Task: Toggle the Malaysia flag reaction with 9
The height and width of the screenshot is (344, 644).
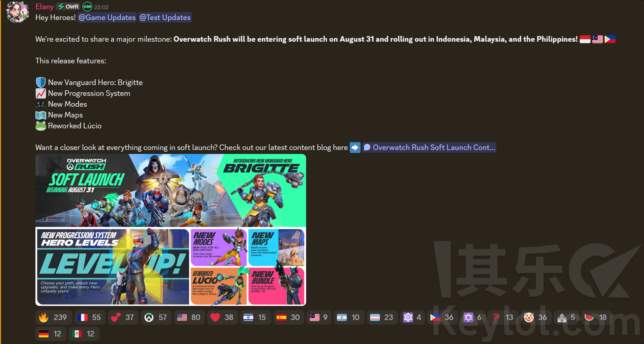Action: pyautogui.click(x=319, y=317)
